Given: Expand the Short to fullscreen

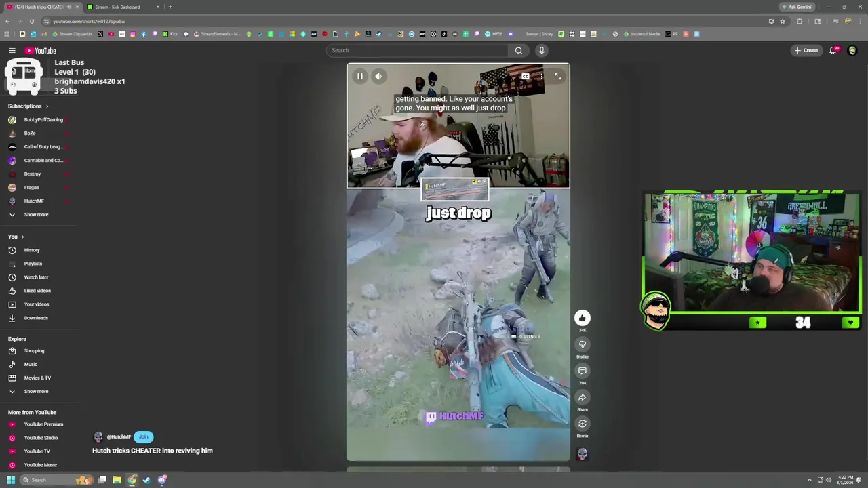Looking at the screenshot, I should point(557,77).
